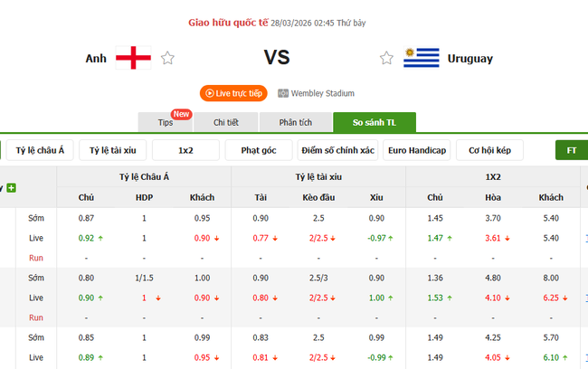
Task: Select the Euro Handicap filter
Action: pyautogui.click(x=417, y=150)
